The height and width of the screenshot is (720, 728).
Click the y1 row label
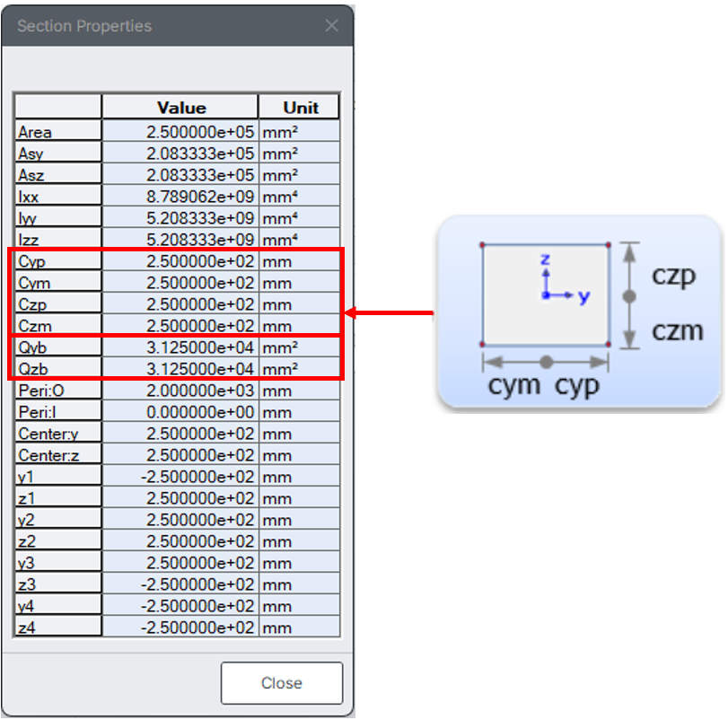(x=58, y=477)
